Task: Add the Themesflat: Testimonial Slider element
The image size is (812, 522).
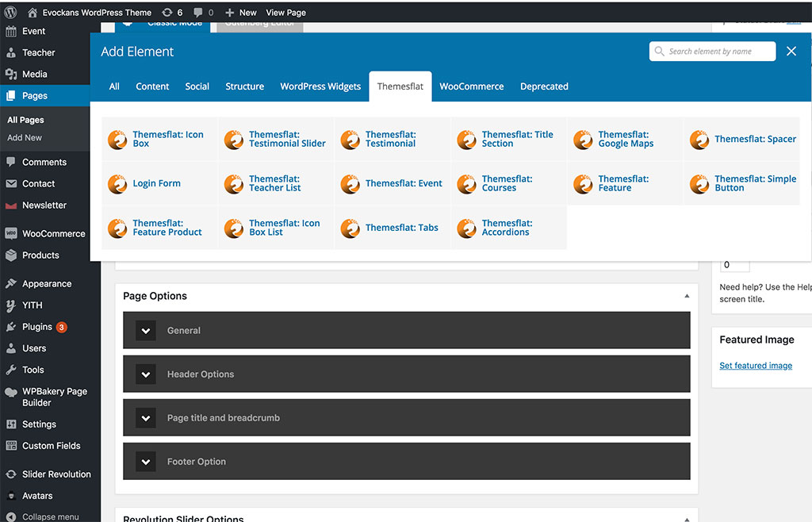Action: click(x=276, y=140)
